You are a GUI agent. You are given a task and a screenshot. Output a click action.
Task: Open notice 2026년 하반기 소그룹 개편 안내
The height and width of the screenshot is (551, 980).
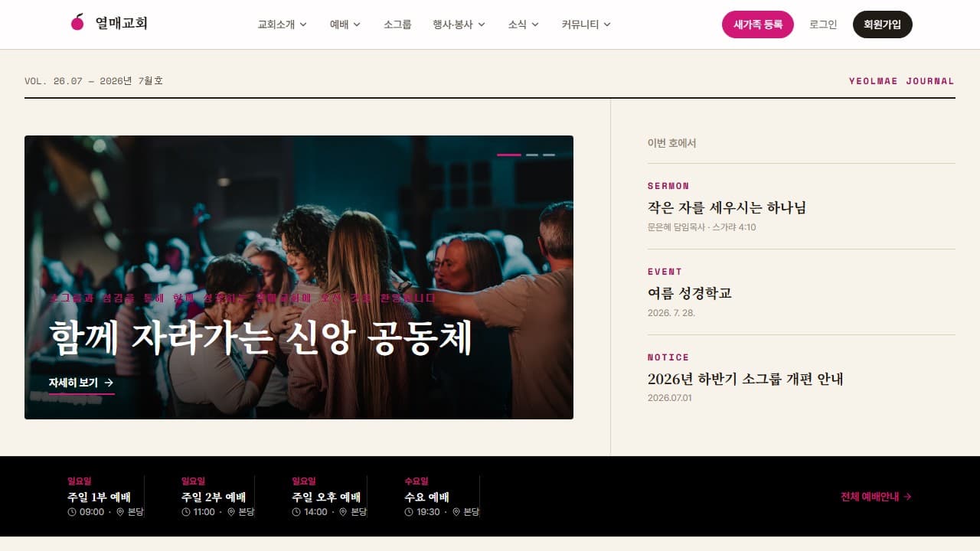click(x=745, y=379)
